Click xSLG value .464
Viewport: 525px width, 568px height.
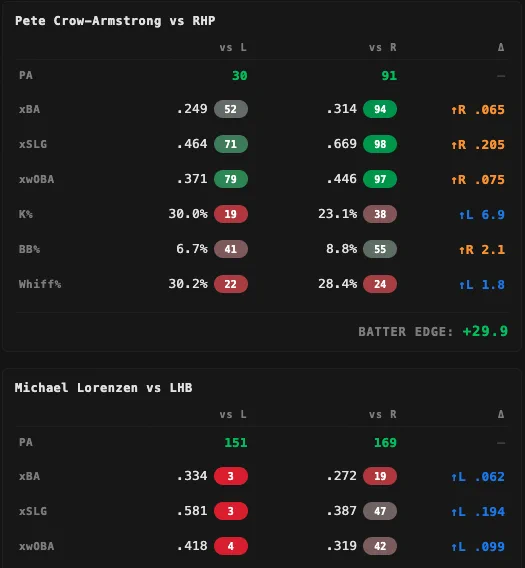coord(192,144)
